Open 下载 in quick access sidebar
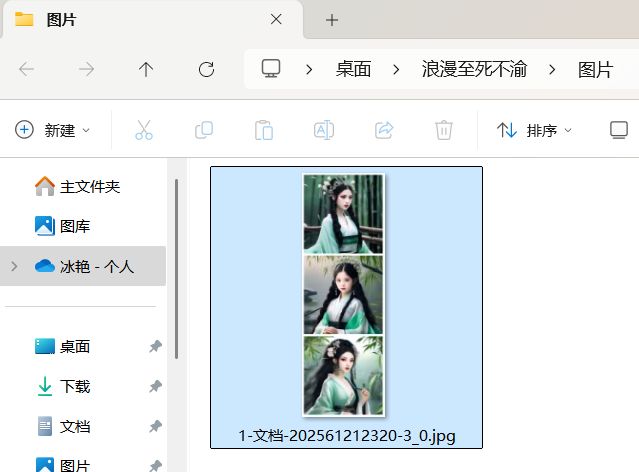This screenshot has width=639, height=472. [63, 386]
